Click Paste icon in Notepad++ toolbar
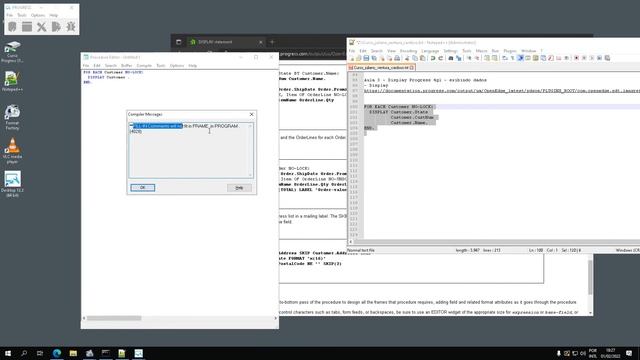Viewport: 640px width, 360px height. tap(422, 58)
